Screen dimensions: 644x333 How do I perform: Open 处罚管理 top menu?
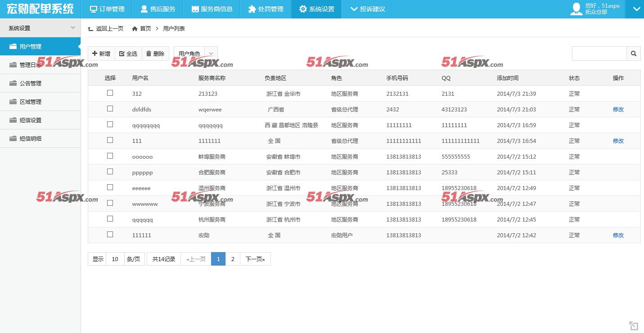pyautogui.click(x=266, y=9)
